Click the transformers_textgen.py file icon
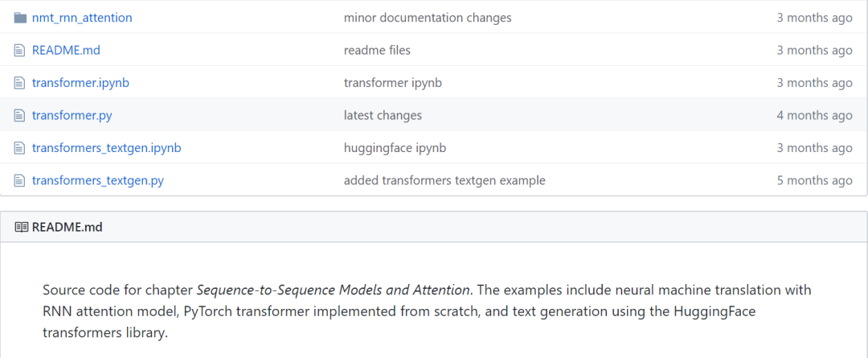Screen dimensions: 868x358 (x=20, y=180)
